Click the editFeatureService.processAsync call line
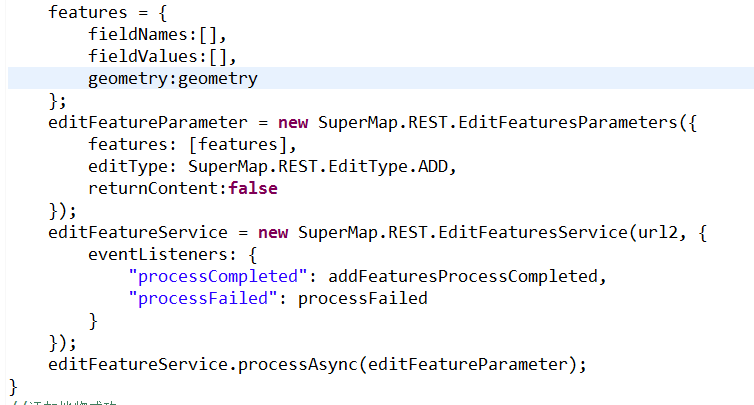Screen dimensions: 754x405 click(317, 365)
